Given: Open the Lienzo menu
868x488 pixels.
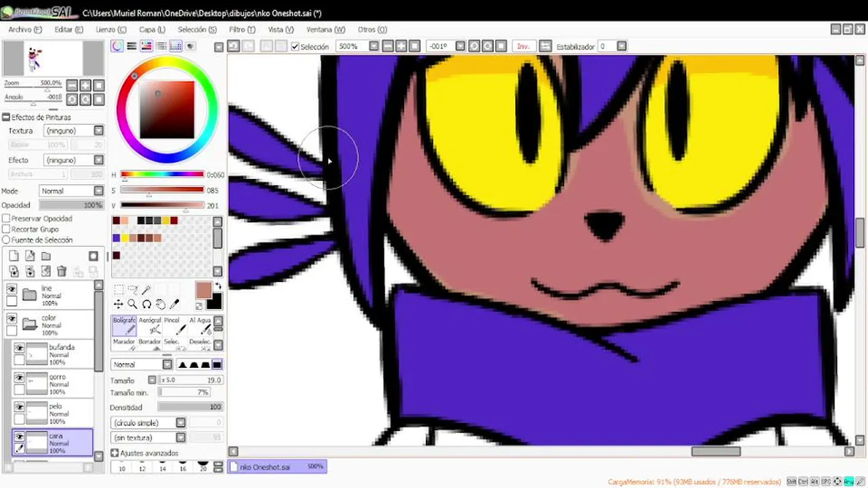Looking at the screenshot, I should pos(111,29).
